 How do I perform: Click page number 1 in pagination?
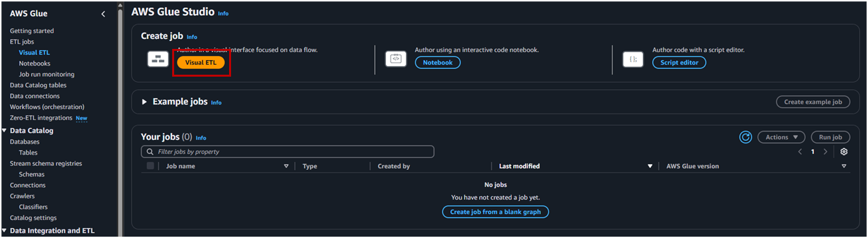[x=812, y=151]
